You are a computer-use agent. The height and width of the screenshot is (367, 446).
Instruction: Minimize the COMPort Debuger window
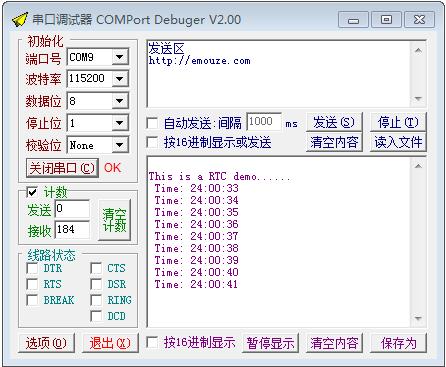click(x=353, y=20)
